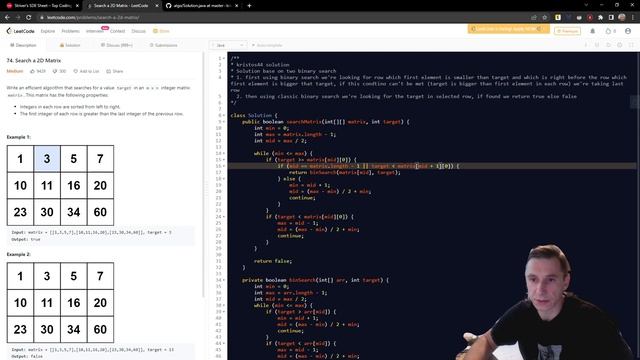This screenshot has width=640, height=360.
Task: Click the LeetCode logo
Action: tap(20, 31)
